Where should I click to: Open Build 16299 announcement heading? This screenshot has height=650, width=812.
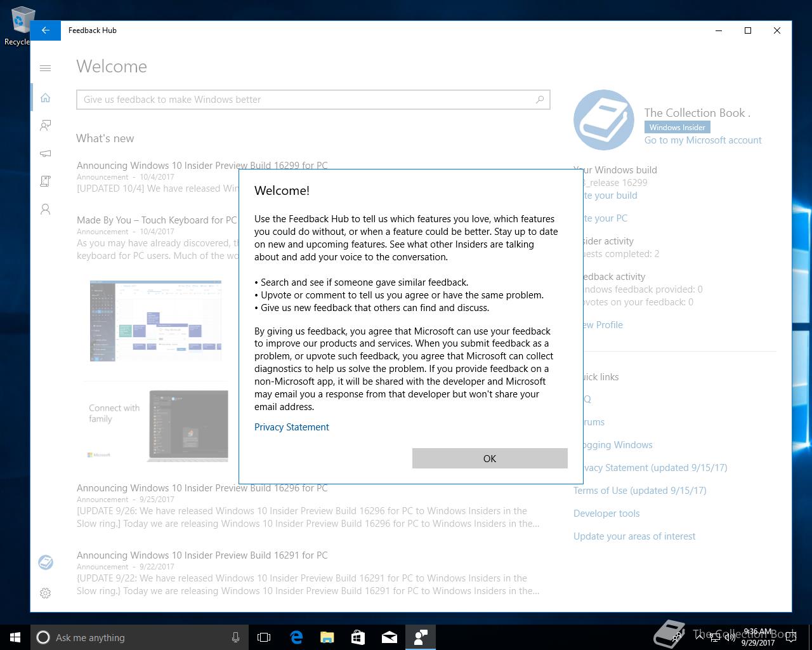tap(202, 165)
